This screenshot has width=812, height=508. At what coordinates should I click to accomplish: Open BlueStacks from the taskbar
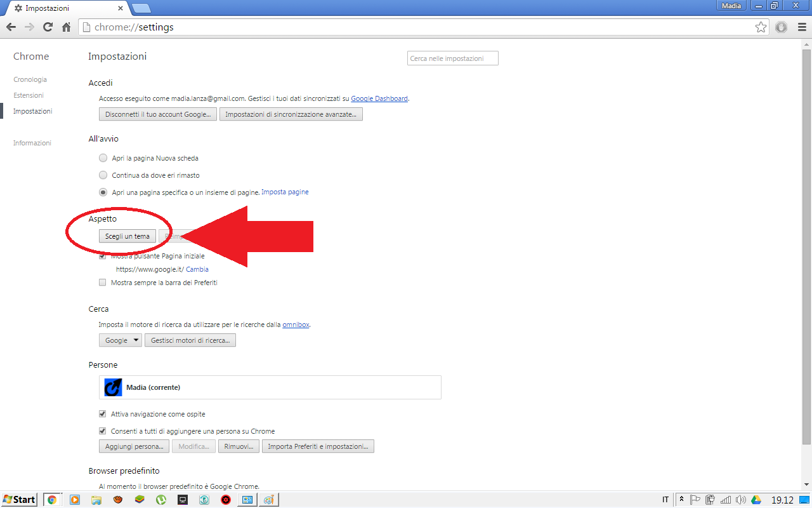pyautogui.click(x=140, y=500)
